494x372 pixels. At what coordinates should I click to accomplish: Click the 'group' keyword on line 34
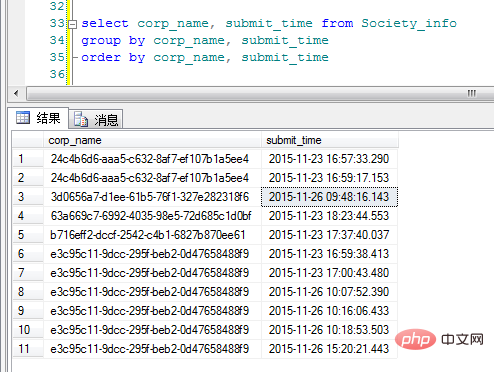click(101, 41)
